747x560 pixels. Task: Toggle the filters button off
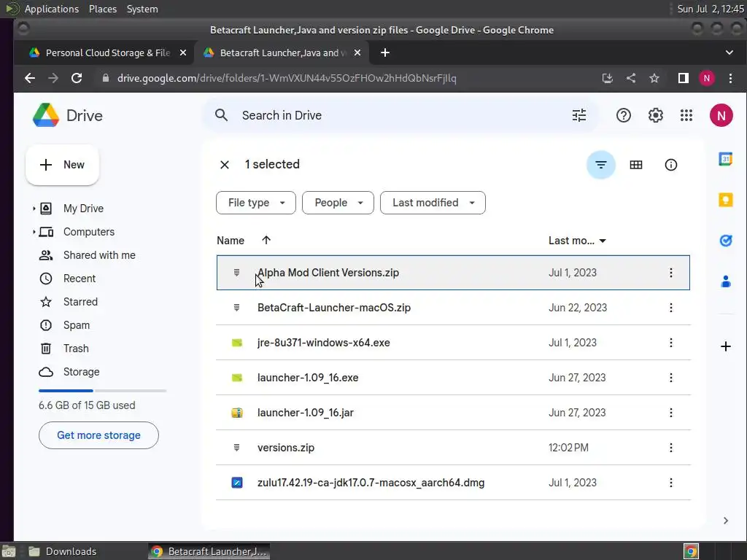click(x=600, y=165)
